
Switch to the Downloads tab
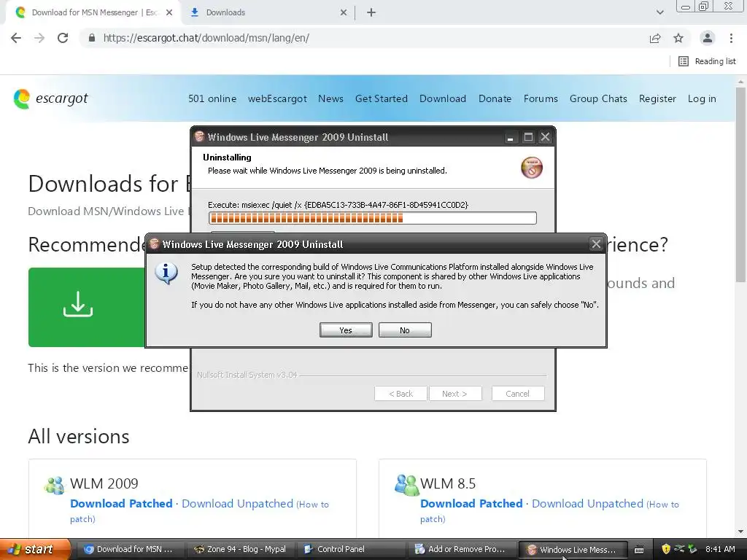[267, 12]
